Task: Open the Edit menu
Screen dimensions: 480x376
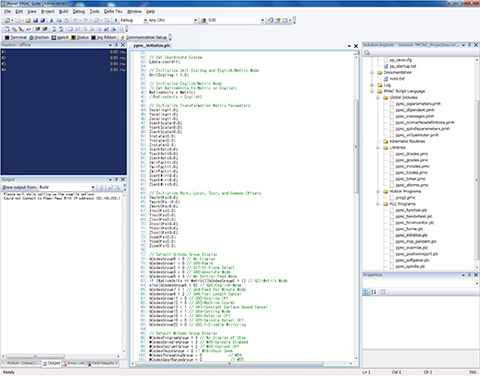Action: pyautogui.click(x=19, y=11)
